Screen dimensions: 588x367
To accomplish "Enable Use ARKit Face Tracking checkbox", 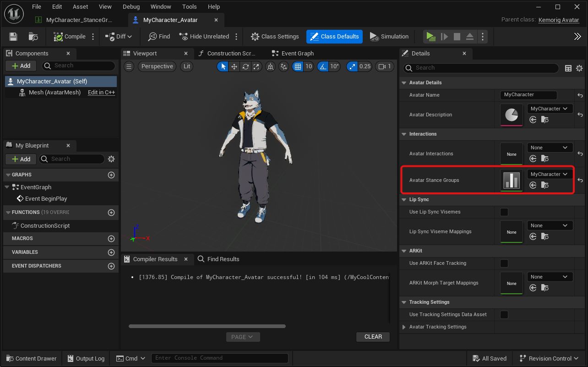I will (x=504, y=263).
